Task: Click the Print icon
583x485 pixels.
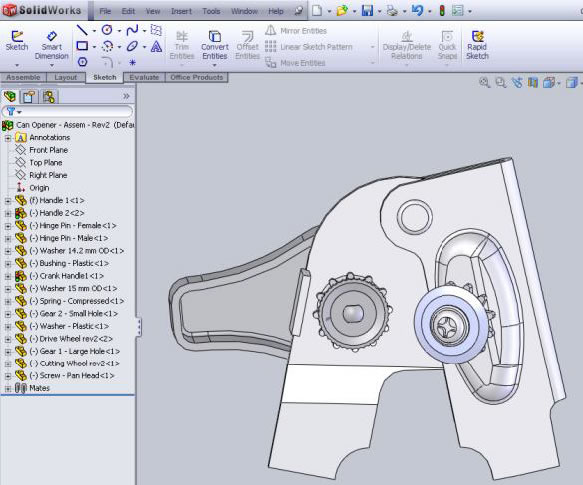Action: tap(392, 10)
